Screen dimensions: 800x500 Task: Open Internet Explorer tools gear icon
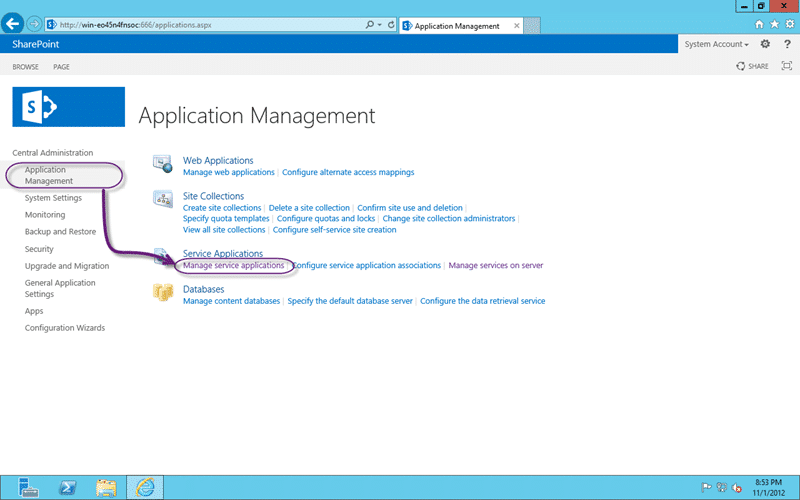pos(790,24)
